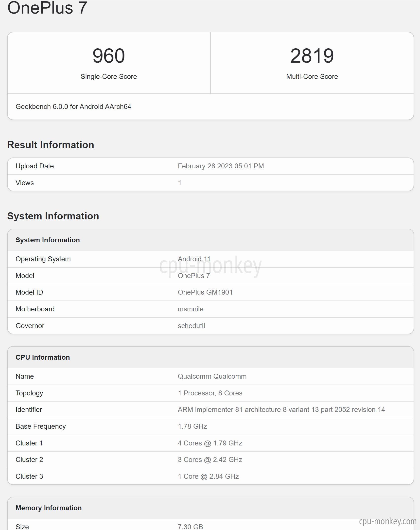Select the OnePlus 7 model value

point(194,276)
